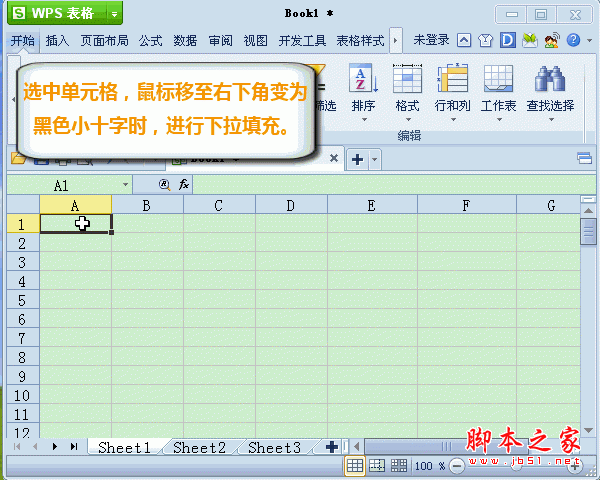
Task: Expand the 行和列 dropdown arrow
Action: coord(453,119)
